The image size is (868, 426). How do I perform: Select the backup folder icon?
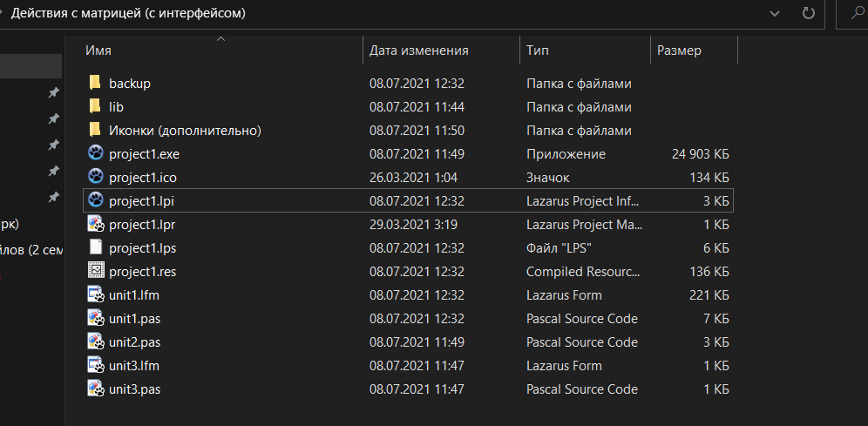[x=96, y=84]
